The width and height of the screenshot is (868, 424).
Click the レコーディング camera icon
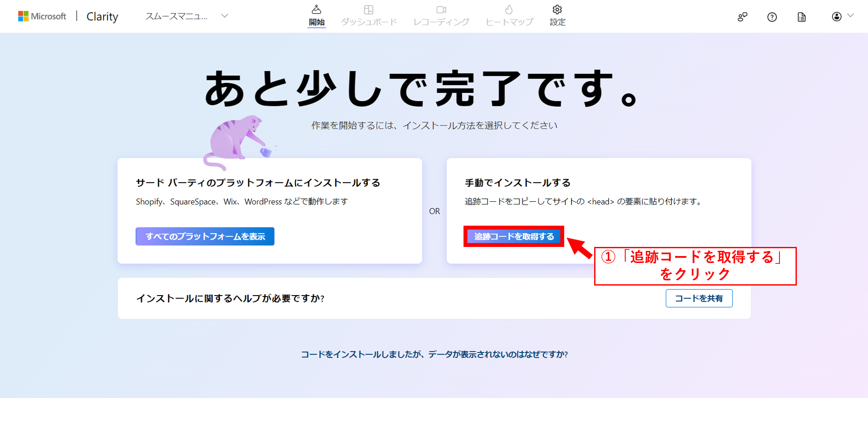click(x=441, y=10)
